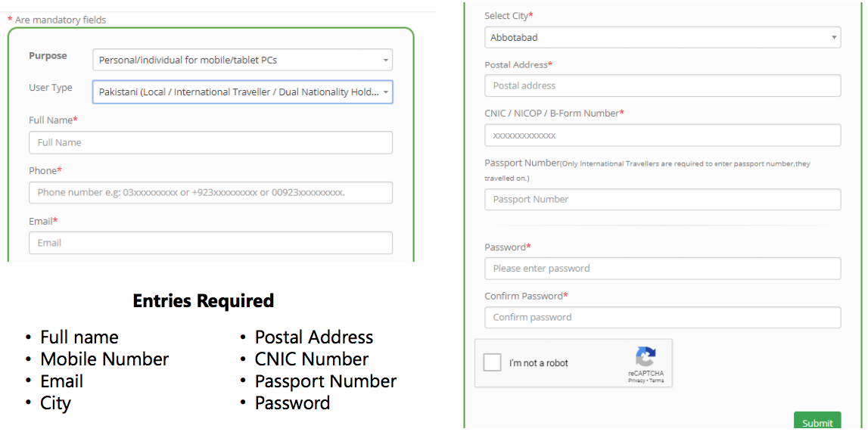Focus the Full Name input field

210,142
